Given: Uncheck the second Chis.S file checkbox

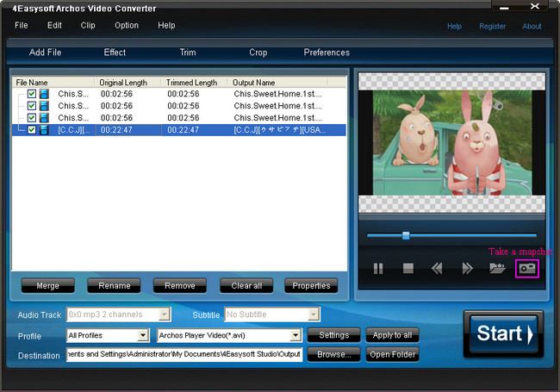Looking at the screenshot, I should [x=32, y=106].
